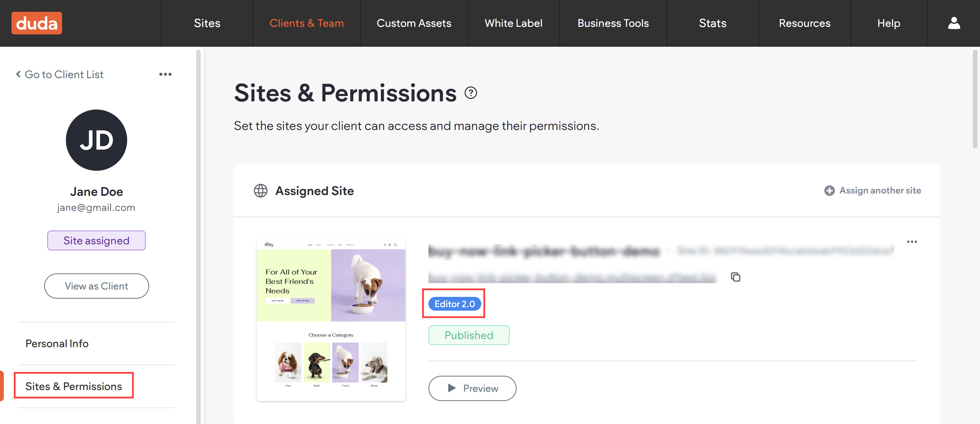Image resolution: width=980 pixels, height=424 pixels.
Task: Open the three-dot menu near Go to Client List
Action: (x=165, y=74)
